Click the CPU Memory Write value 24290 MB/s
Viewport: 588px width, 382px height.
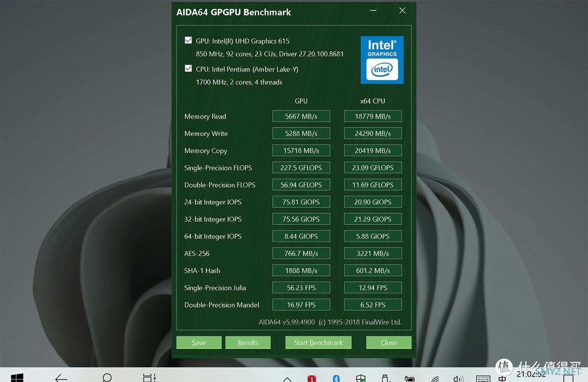[x=373, y=133]
